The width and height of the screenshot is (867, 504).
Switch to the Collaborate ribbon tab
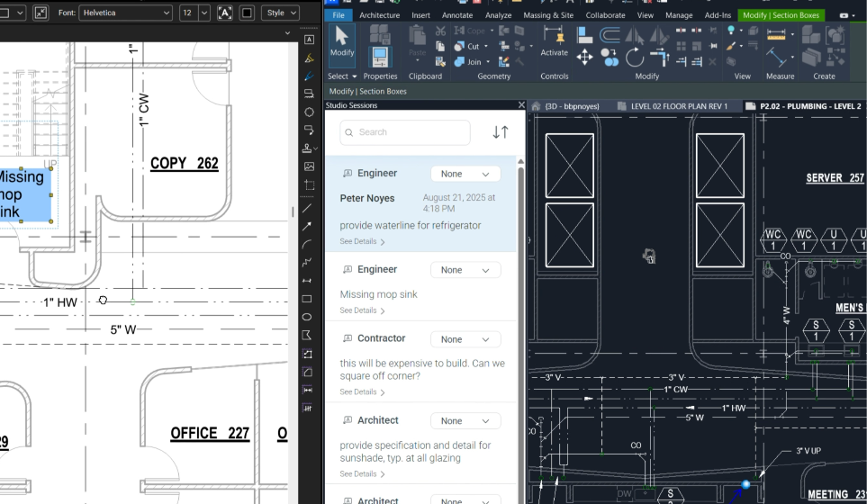click(606, 15)
